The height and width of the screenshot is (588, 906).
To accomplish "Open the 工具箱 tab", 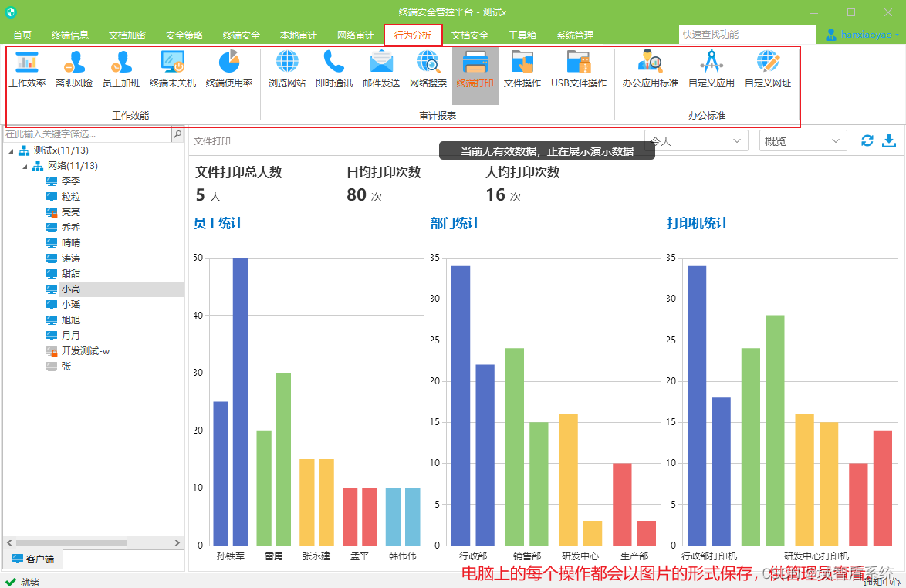I will pos(522,35).
